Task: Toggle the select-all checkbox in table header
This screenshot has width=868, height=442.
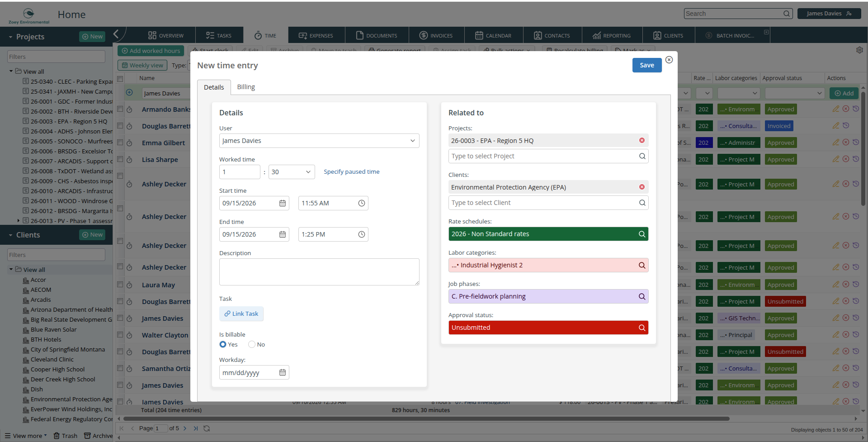Action: (120, 78)
